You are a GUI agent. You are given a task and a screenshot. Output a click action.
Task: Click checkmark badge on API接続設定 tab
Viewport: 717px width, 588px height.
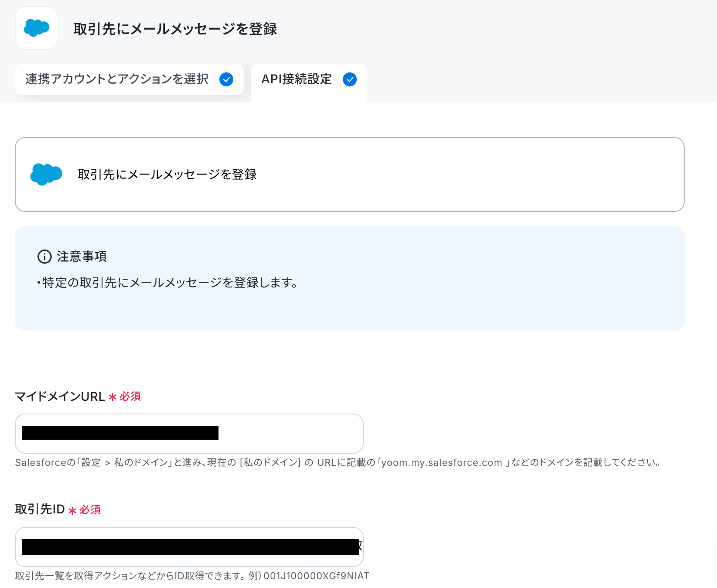coord(350,79)
